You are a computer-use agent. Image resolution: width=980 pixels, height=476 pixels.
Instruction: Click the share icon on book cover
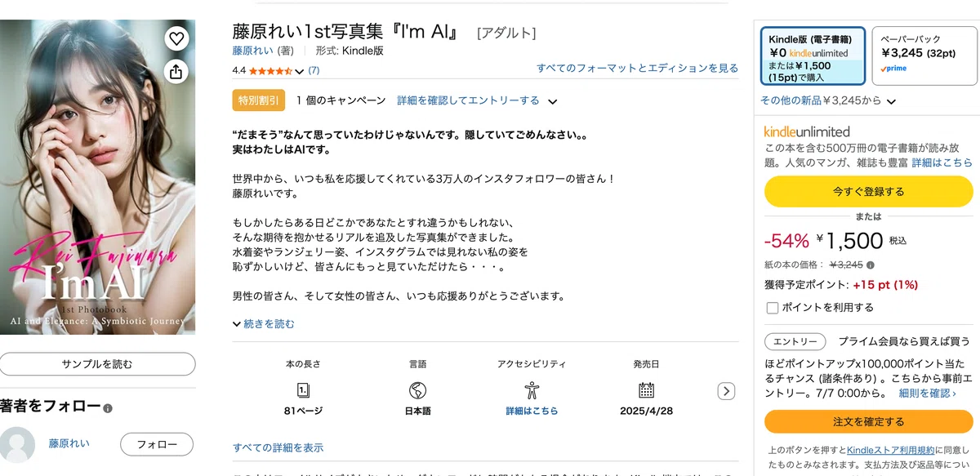click(176, 72)
